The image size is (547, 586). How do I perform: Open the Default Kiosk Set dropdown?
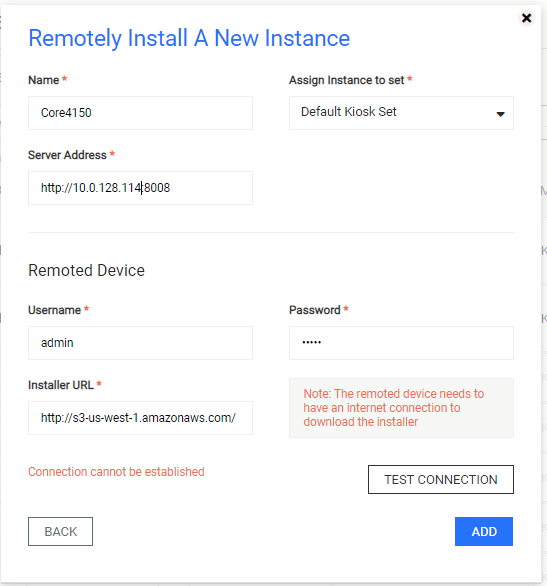(401, 113)
